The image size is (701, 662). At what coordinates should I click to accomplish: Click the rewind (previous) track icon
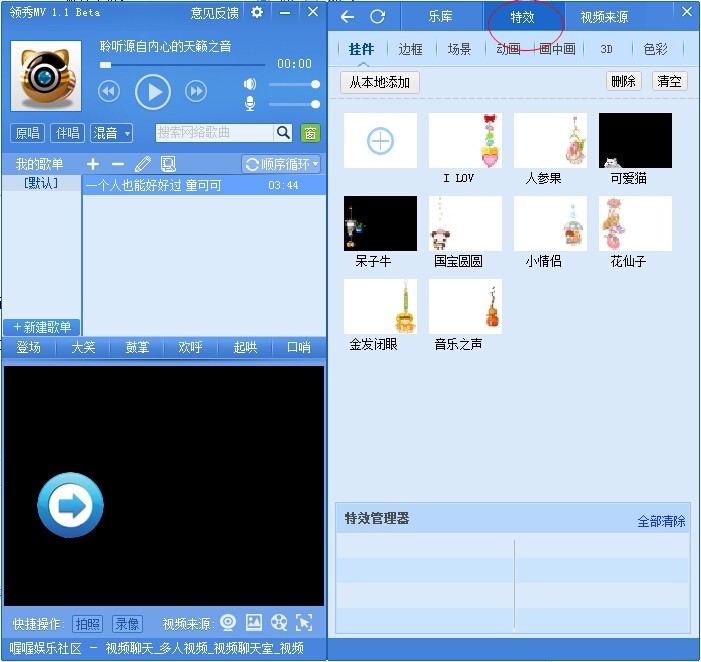click(109, 92)
